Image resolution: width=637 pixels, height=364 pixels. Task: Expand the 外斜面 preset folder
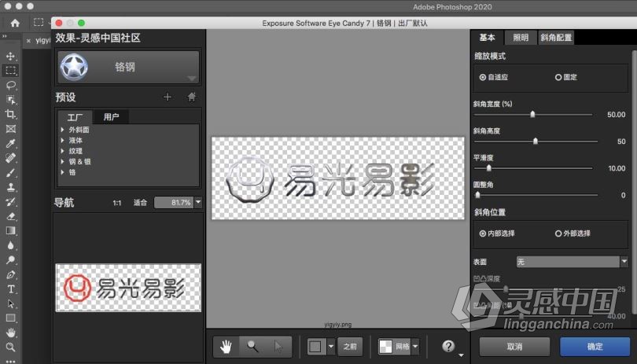click(63, 130)
